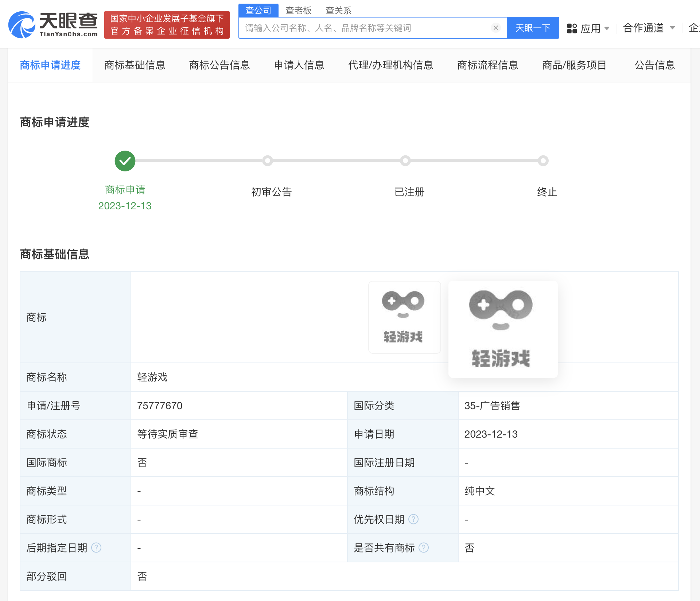Click the red 官方备案企业征信机构 badge

tap(167, 25)
